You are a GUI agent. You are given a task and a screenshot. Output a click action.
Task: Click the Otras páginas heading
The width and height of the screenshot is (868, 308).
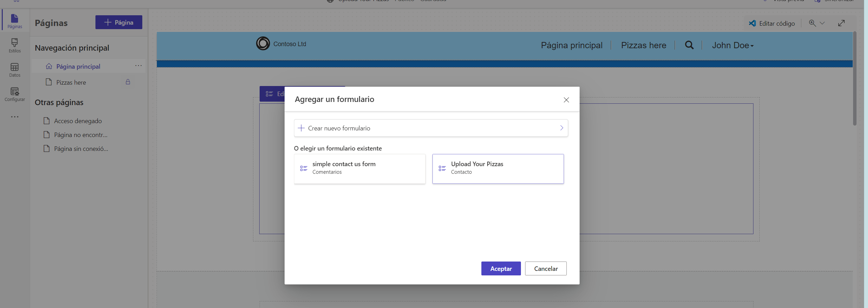59,102
